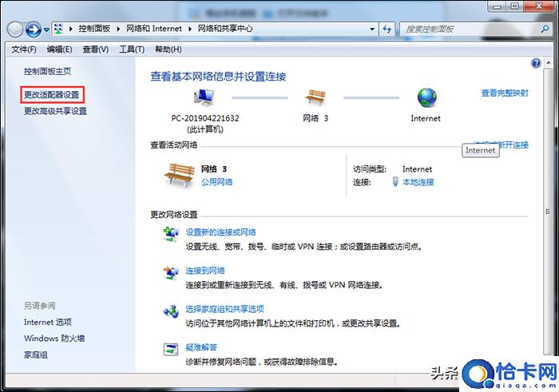559x392 pixels.
Task: Open the 疑难解答 link
Action: tap(201, 347)
